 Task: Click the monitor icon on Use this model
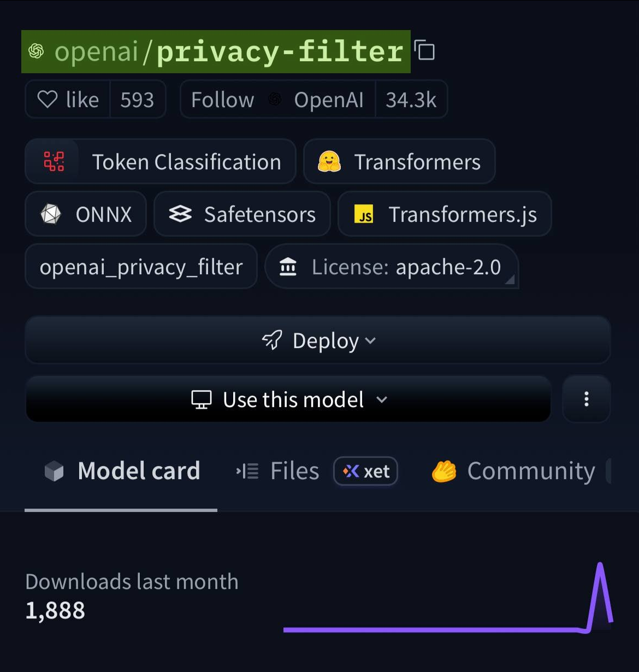tap(202, 399)
